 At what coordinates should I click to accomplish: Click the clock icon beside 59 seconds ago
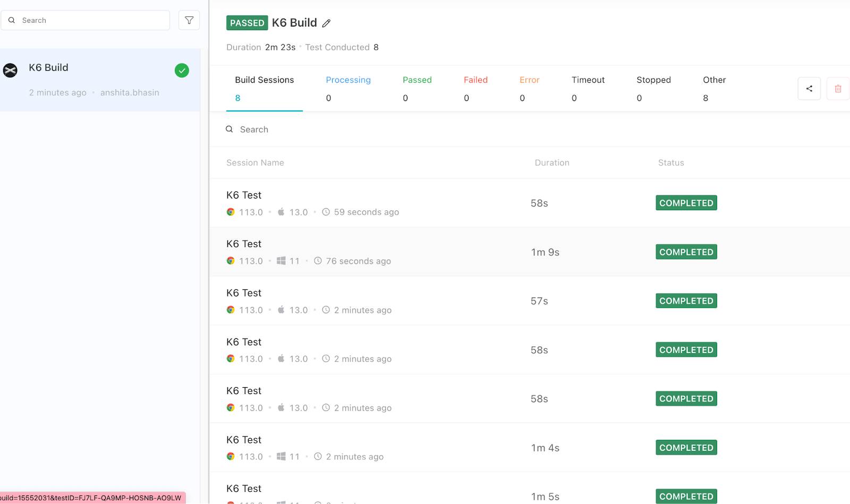pyautogui.click(x=326, y=212)
